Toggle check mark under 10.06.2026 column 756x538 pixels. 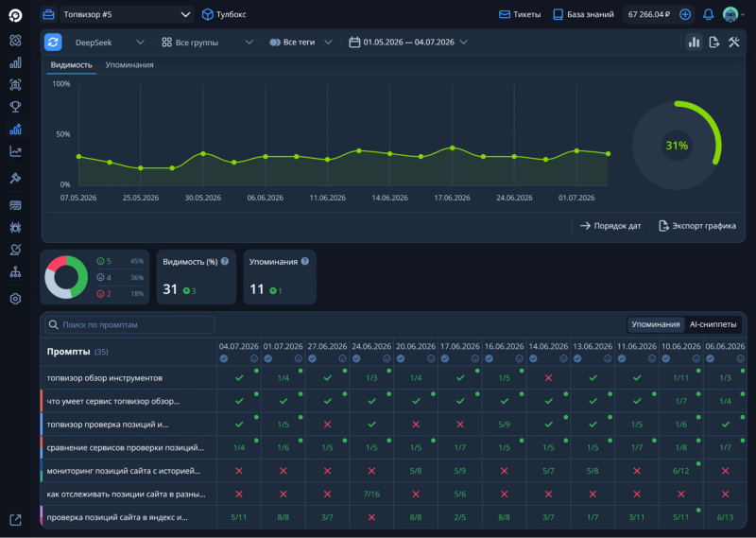click(x=666, y=358)
